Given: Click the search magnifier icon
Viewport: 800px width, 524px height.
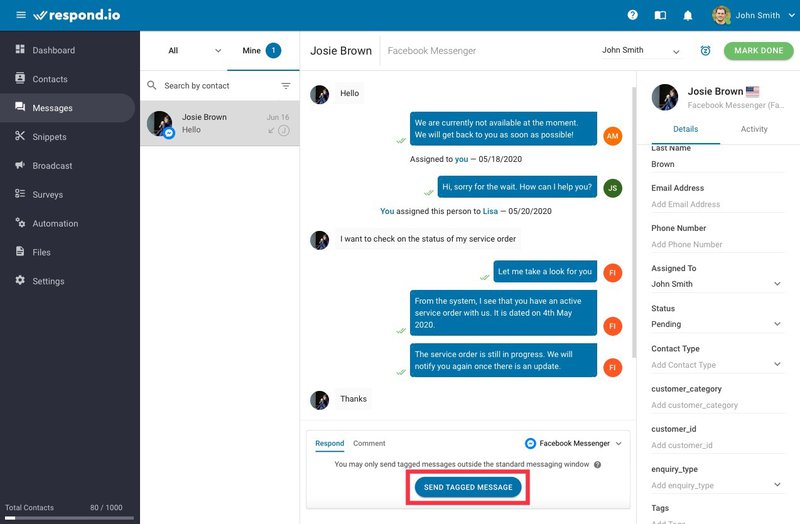Looking at the screenshot, I should (152, 85).
